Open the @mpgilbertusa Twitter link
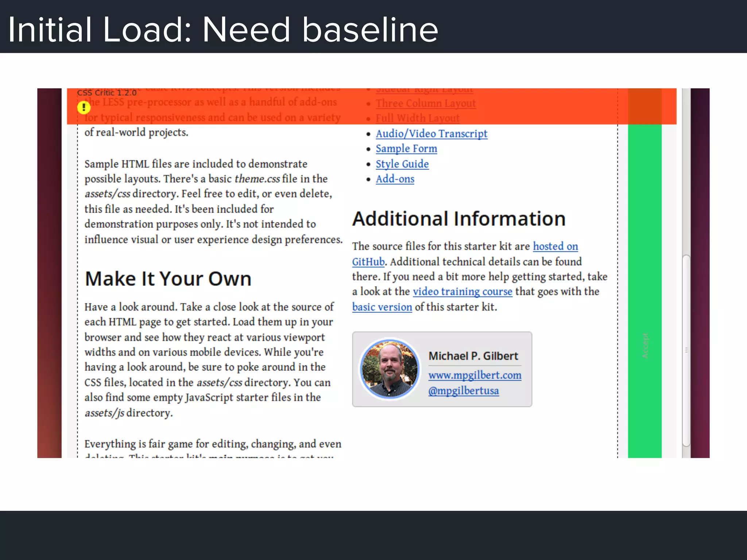The height and width of the screenshot is (560, 747). click(463, 391)
